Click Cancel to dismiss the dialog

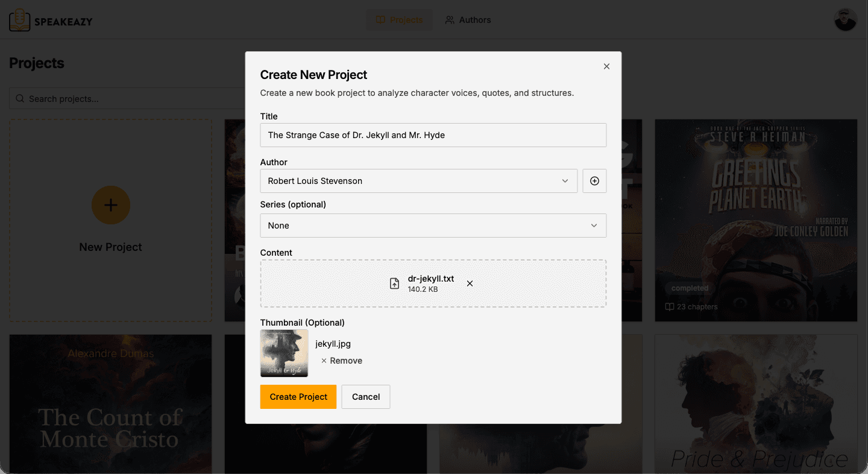[x=365, y=397]
